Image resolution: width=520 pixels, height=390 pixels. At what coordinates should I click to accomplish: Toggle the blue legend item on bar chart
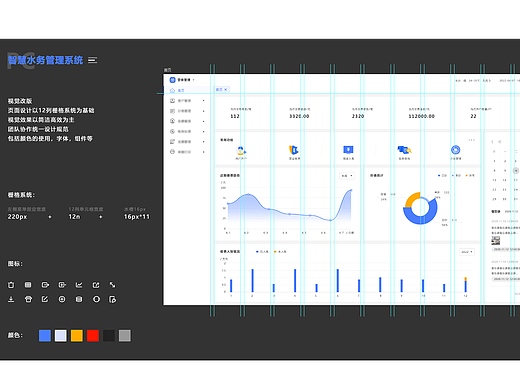click(x=262, y=252)
